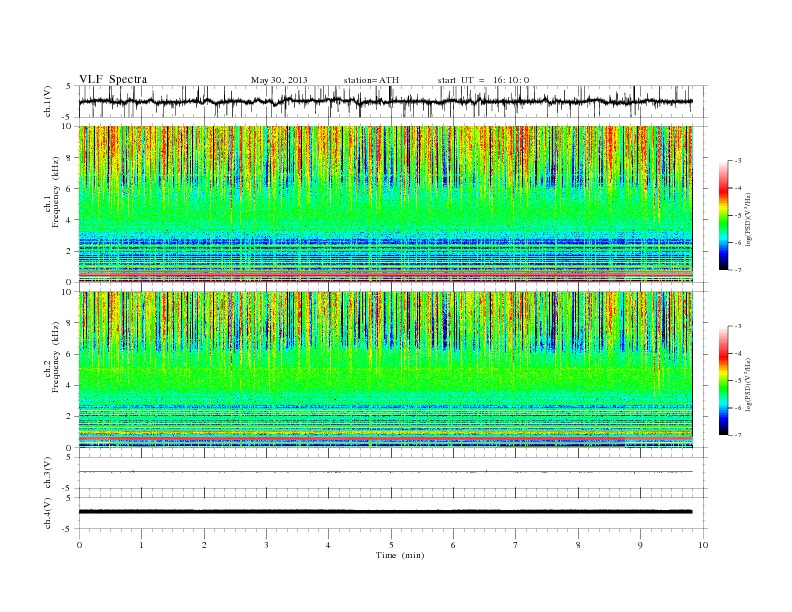Viewport: 792px width, 612px height.
Task: Click time-axis tick label "5"
Action: tap(391, 545)
